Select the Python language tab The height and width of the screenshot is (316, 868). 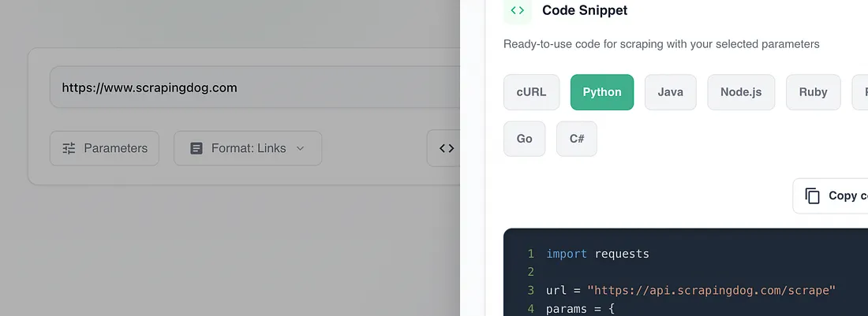pyautogui.click(x=602, y=92)
